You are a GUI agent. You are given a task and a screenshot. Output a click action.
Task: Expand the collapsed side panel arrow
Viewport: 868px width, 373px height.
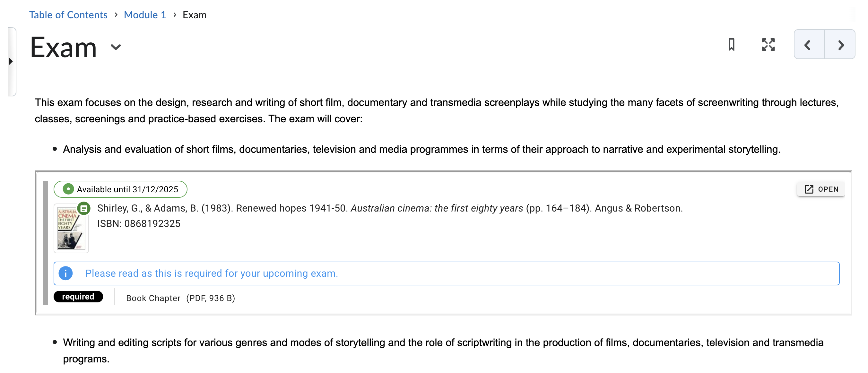point(11,61)
